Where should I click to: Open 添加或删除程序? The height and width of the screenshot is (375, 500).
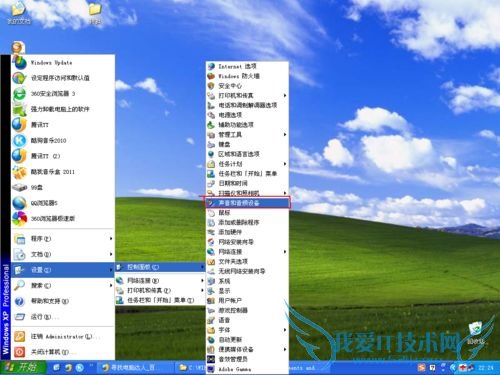[247, 222]
